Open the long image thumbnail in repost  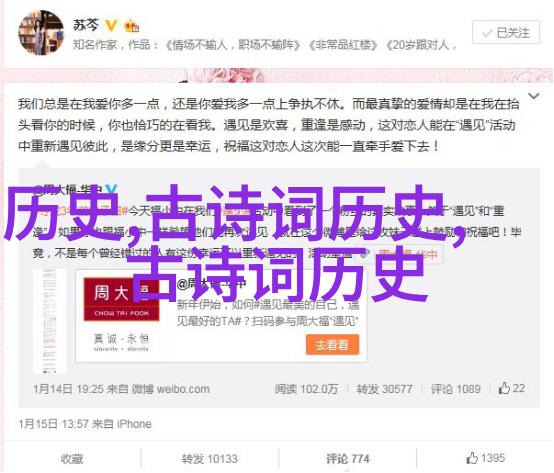tap(49, 321)
